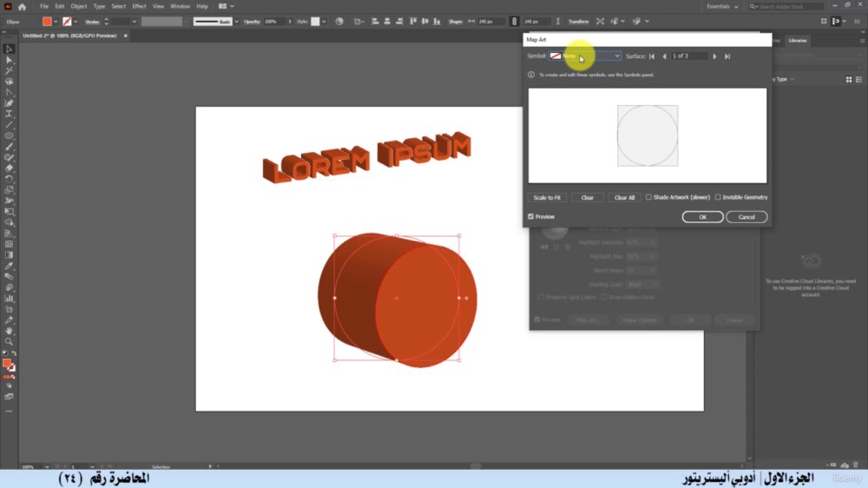Select the Gradient tool
Viewport: 868px width, 488px height.
click(x=9, y=254)
